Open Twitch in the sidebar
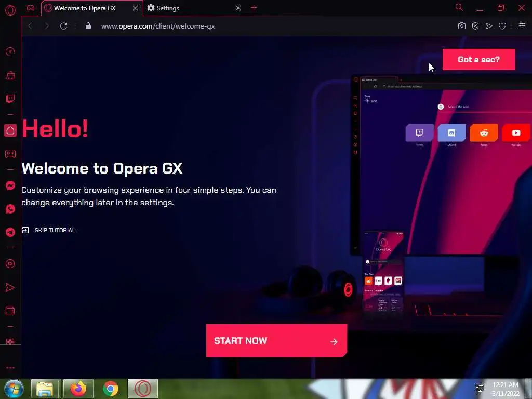 10,99
